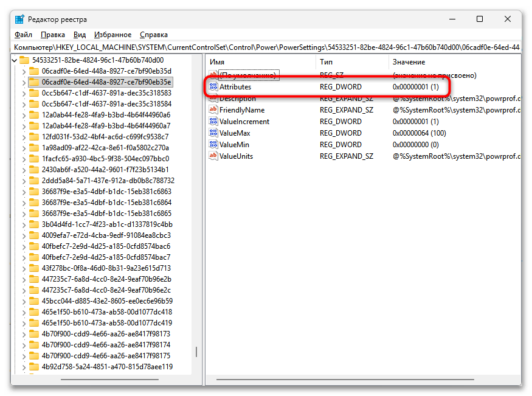This screenshot has width=532, height=396.
Task: Click the 0x00000000 (0) value data
Action: (x=416, y=145)
